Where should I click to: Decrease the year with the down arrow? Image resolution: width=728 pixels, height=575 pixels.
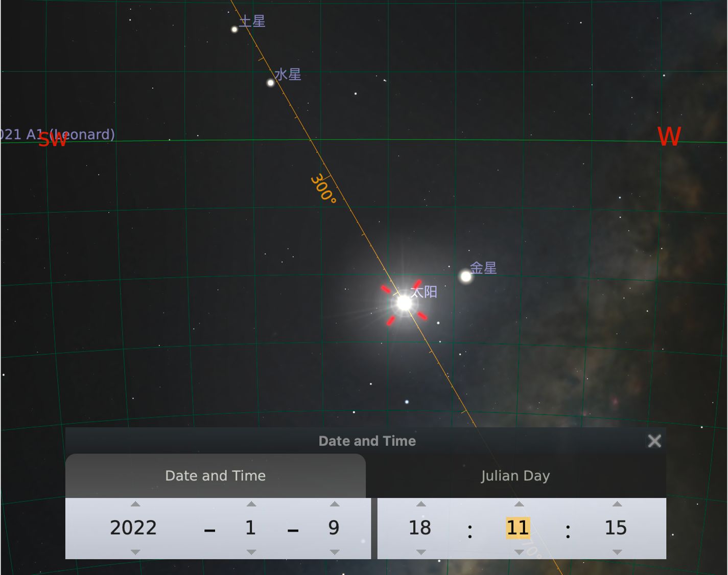135,552
